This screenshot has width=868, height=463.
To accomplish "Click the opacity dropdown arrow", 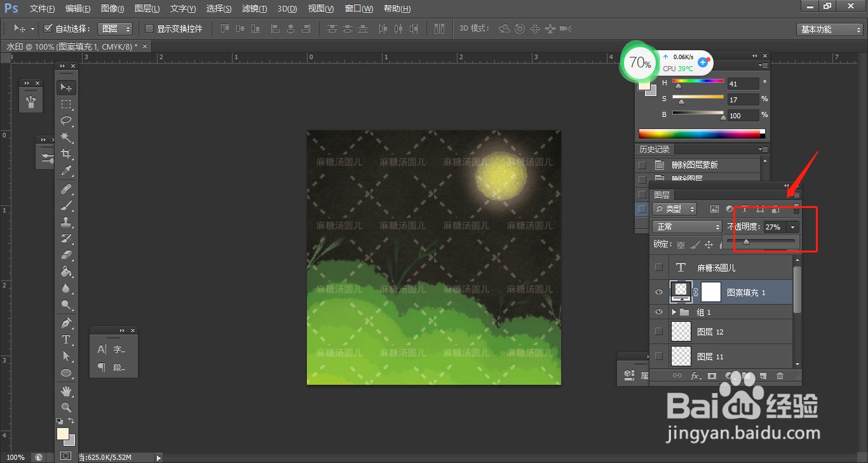I will click(x=792, y=227).
